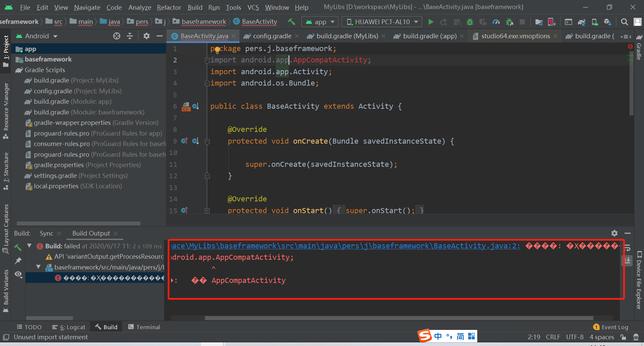644x346 pixels.
Task: Open the AVD Manager
Action: (595, 22)
